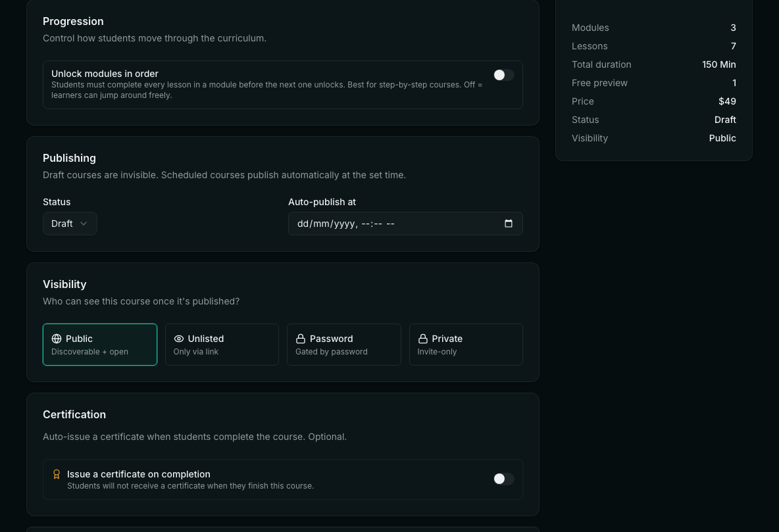The height and width of the screenshot is (532, 779).
Task: Click 'Invite-only' description text
Action: 437,352
